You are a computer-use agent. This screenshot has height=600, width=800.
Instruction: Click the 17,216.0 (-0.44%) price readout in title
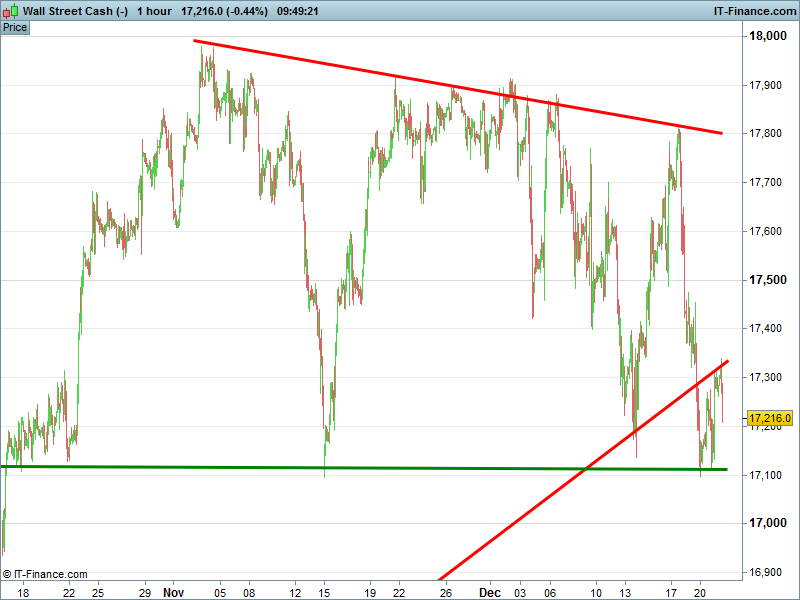[224, 11]
